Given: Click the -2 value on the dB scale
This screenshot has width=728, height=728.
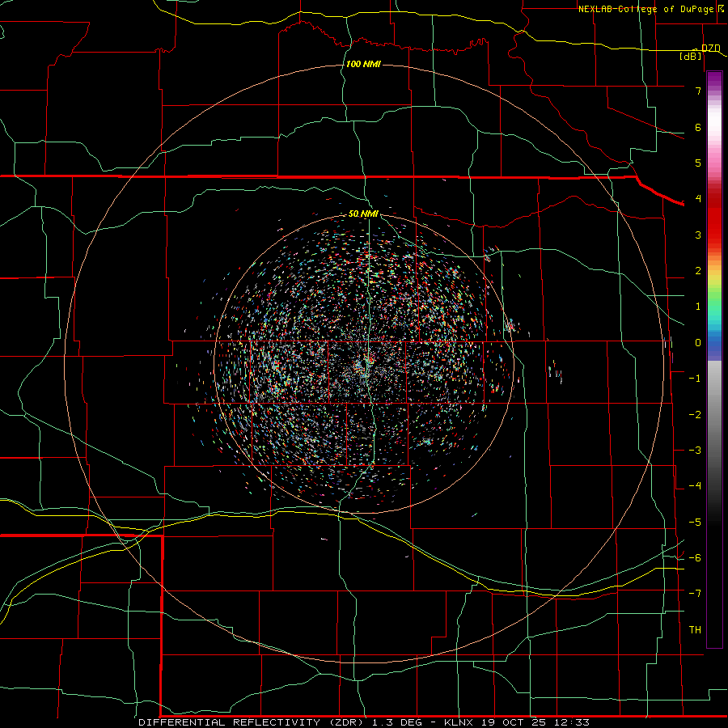Looking at the screenshot, I should (x=695, y=415).
